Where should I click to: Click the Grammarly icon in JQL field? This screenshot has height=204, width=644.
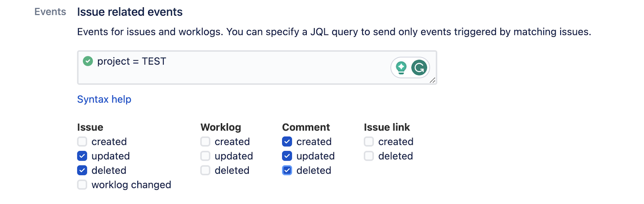tap(419, 67)
